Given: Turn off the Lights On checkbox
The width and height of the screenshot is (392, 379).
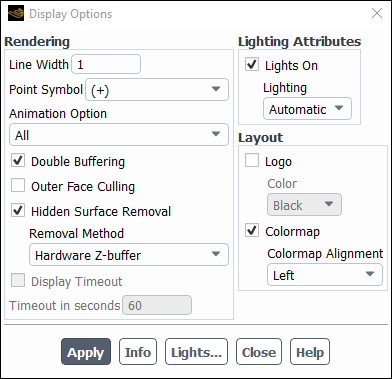Looking at the screenshot, I should [x=252, y=64].
